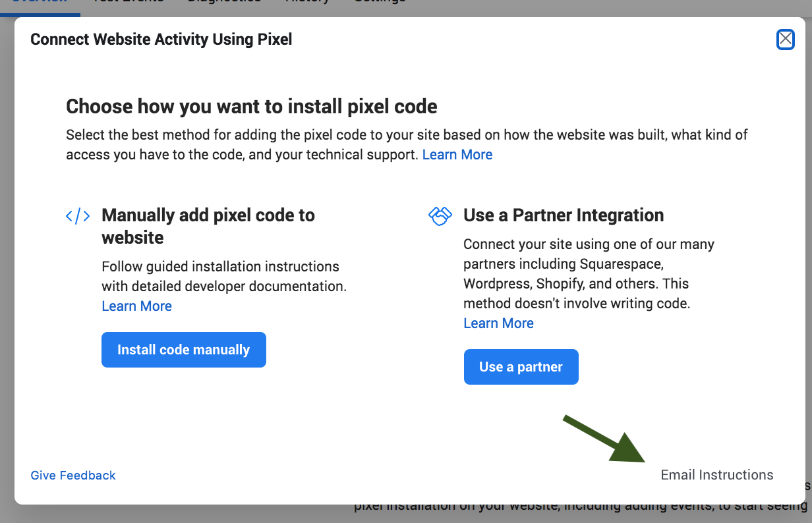Viewport: 812px width, 523px height.
Task: Open Learn More under Partner Integration
Action: 498,323
